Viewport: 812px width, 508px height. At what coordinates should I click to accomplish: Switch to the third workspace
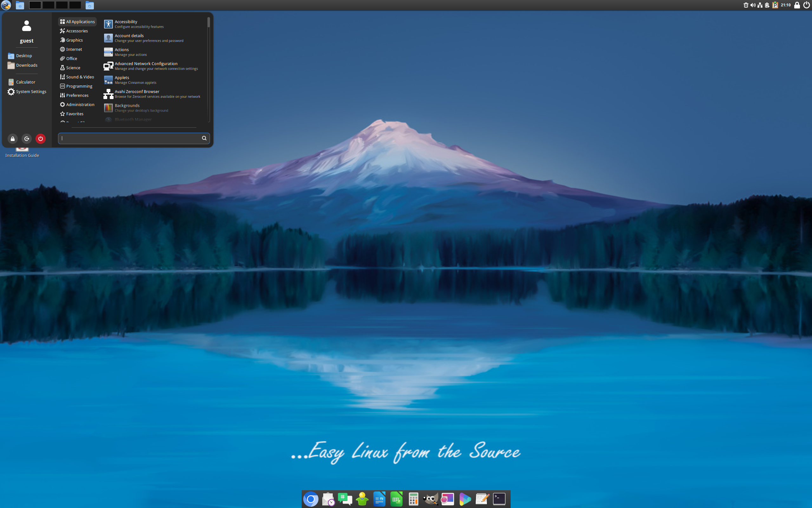point(62,5)
